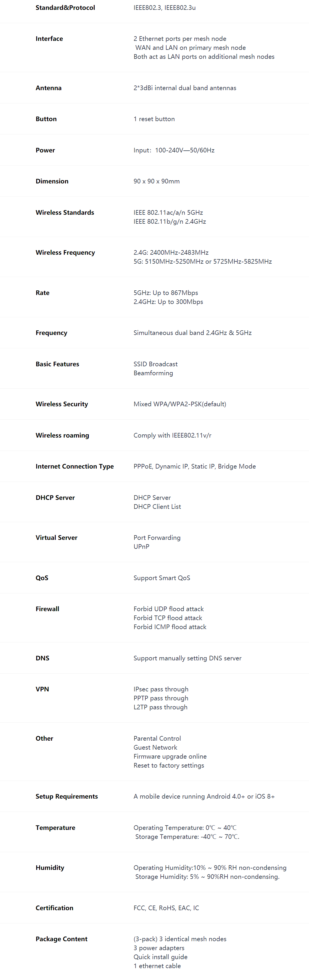
Task: Click the 'Guest Network' feature text
Action: click(x=155, y=748)
